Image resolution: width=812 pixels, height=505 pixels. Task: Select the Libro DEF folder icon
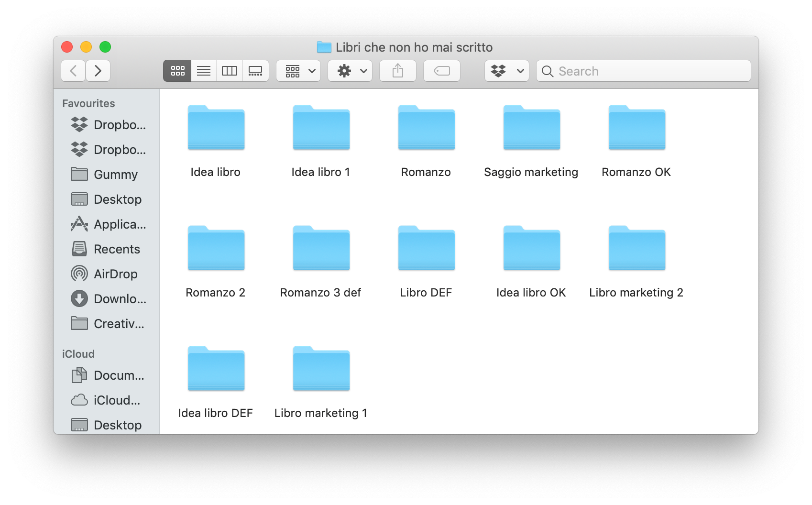point(427,248)
